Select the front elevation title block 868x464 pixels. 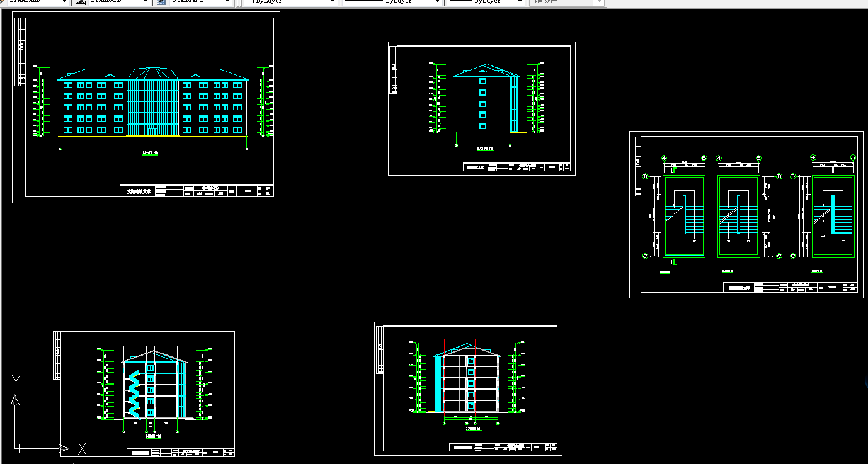click(197, 191)
